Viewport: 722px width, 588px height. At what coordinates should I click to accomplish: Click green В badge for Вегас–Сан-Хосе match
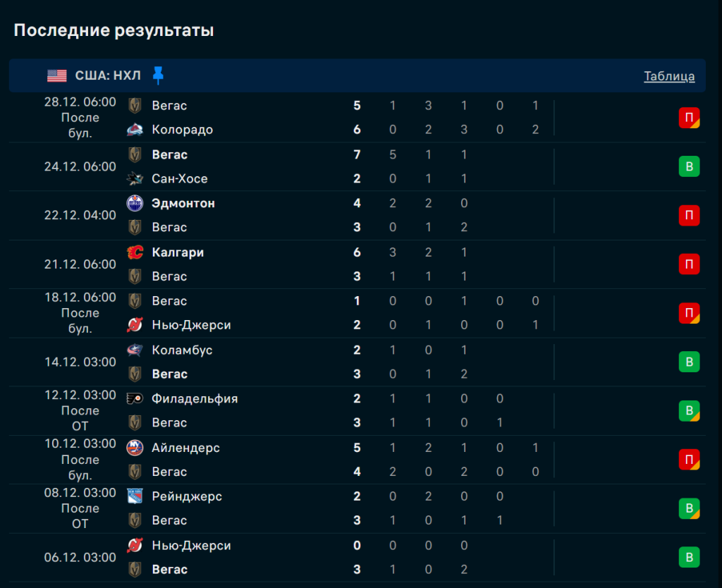pos(689,166)
